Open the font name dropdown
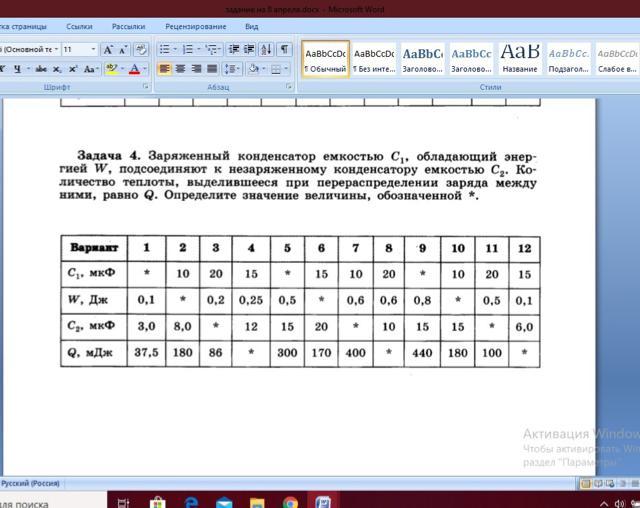The height and width of the screenshot is (508, 640). tap(56, 49)
